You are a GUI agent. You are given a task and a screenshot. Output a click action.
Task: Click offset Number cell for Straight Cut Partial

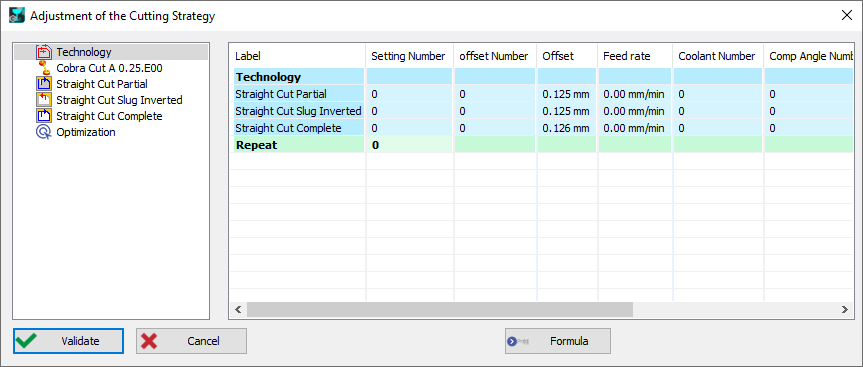(x=495, y=94)
